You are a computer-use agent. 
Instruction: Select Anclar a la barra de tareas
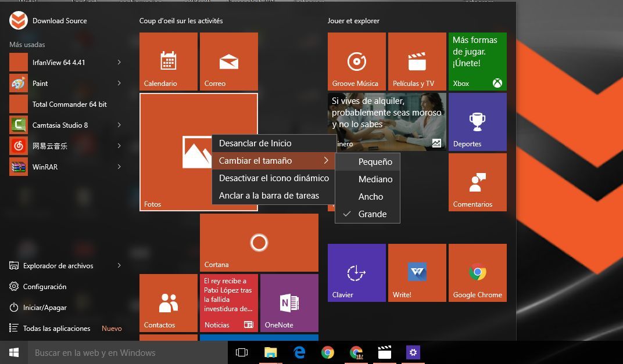pos(274,196)
